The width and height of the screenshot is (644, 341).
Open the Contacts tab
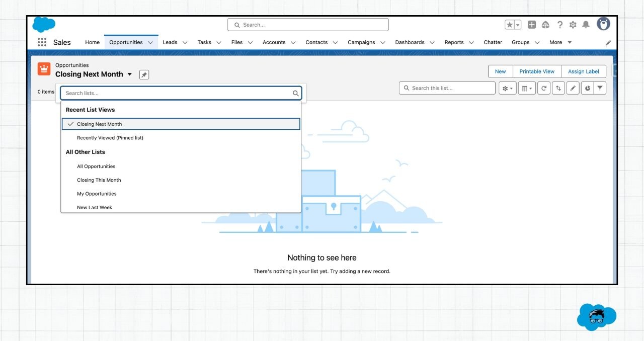click(316, 42)
